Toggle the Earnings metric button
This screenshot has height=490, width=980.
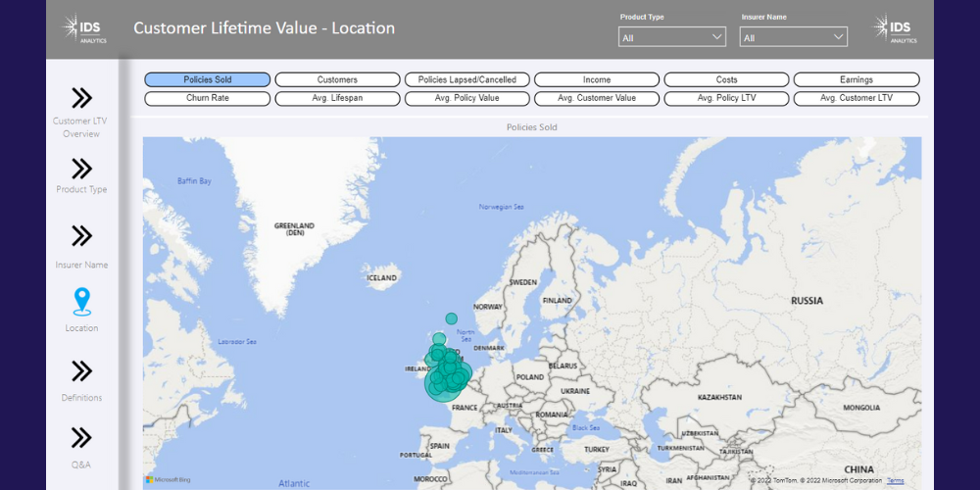tap(857, 79)
